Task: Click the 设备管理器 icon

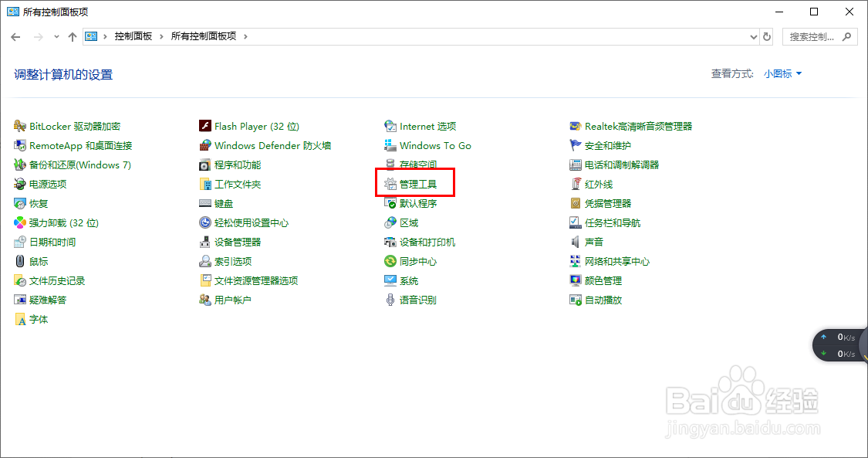Action: tap(204, 242)
